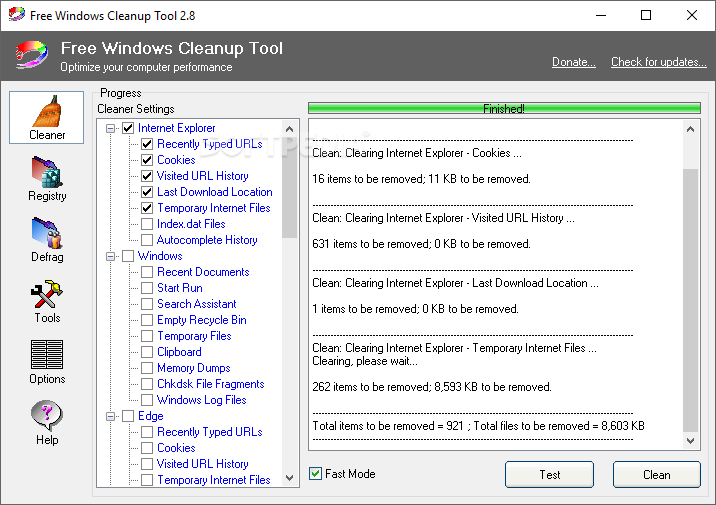This screenshot has height=505, width=716.
Task: Click the Finished progress bar
Action: [x=504, y=109]
